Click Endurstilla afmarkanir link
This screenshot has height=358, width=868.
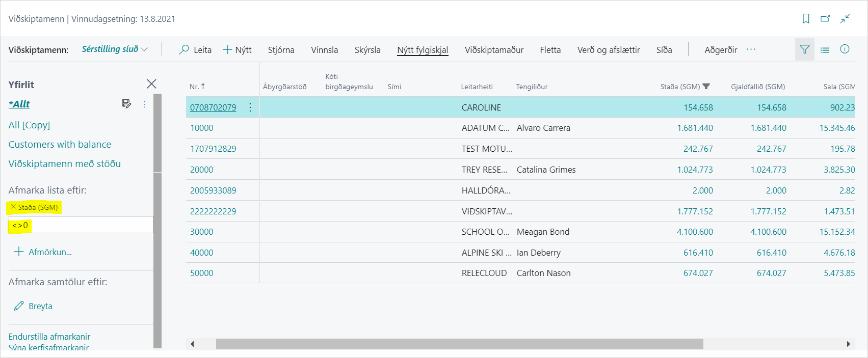tap(49, 337)
